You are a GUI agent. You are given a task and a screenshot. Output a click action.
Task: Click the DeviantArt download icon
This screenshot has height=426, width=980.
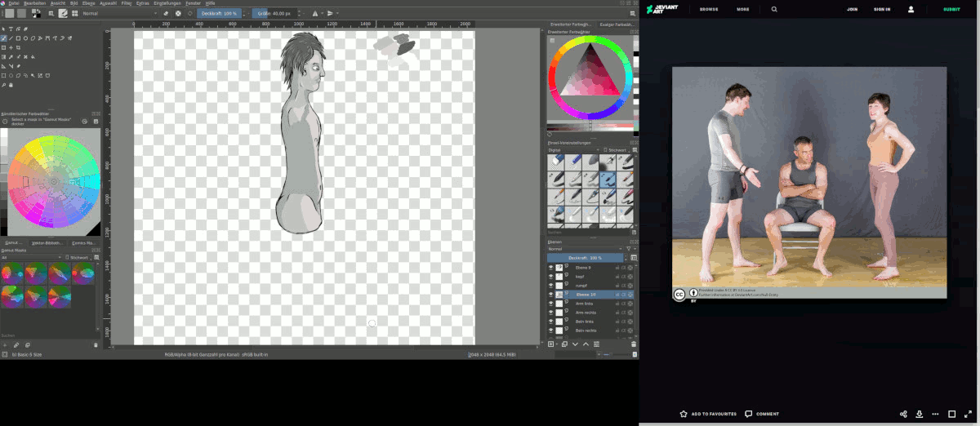919,414
